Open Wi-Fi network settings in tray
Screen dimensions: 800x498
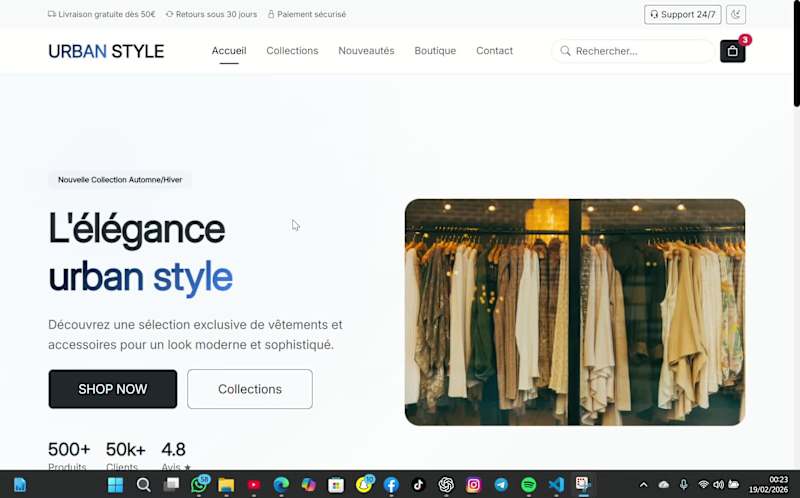click(x=703, y=485)
